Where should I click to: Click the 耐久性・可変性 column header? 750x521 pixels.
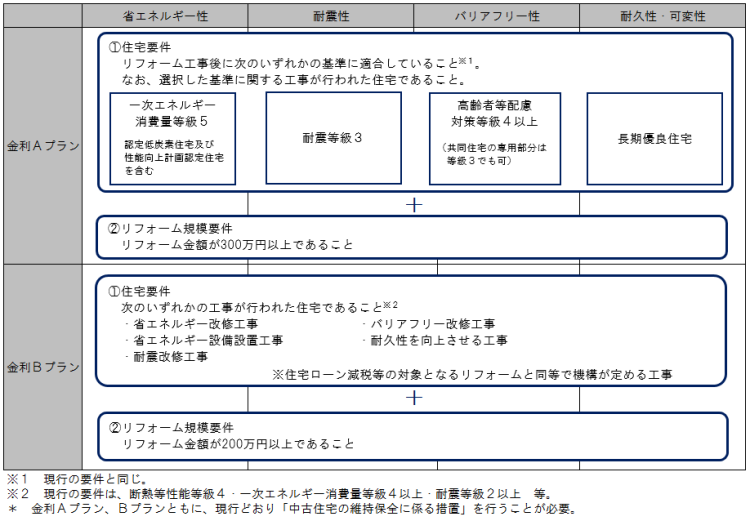coord(662,16)
